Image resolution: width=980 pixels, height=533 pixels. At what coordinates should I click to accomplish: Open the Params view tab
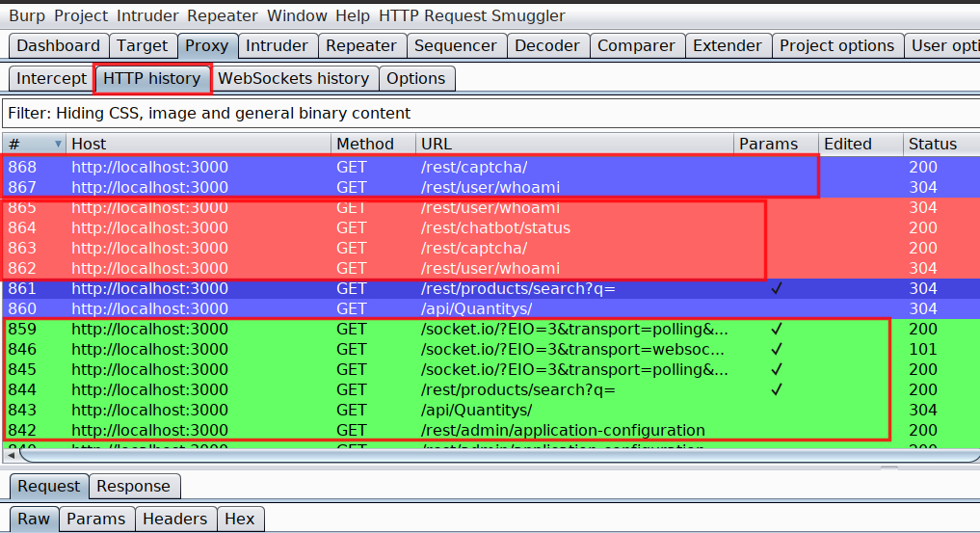coord(96,520)
